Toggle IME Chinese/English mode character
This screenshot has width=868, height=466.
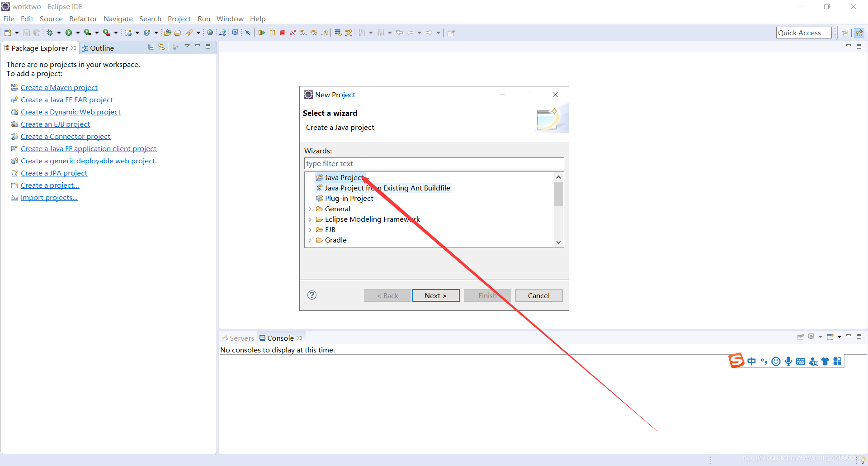click(751, 361)
